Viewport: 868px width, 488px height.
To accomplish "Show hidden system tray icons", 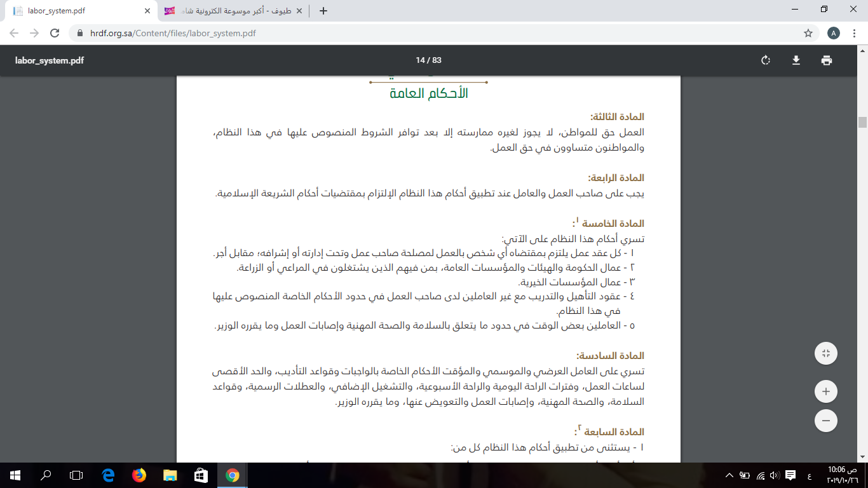I will point(729,475).
